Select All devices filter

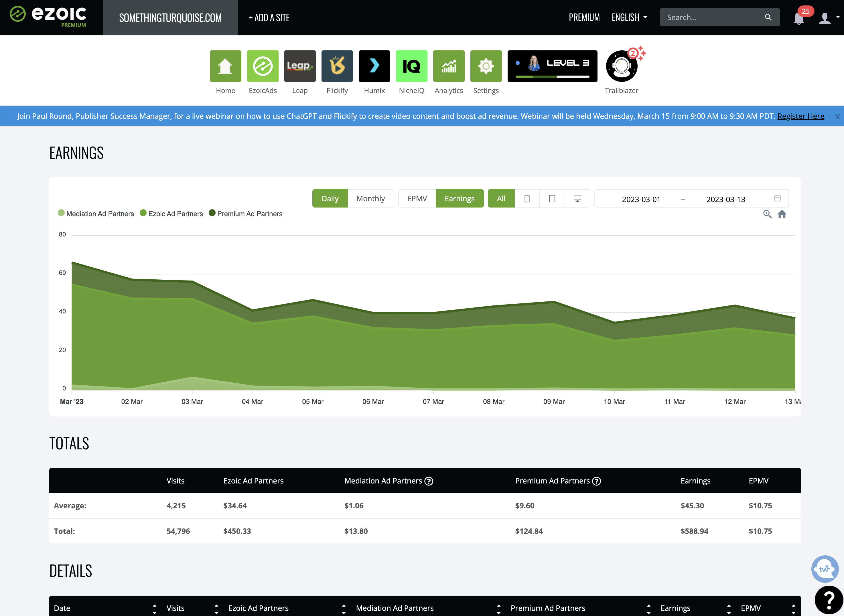(x=501, y=198)
